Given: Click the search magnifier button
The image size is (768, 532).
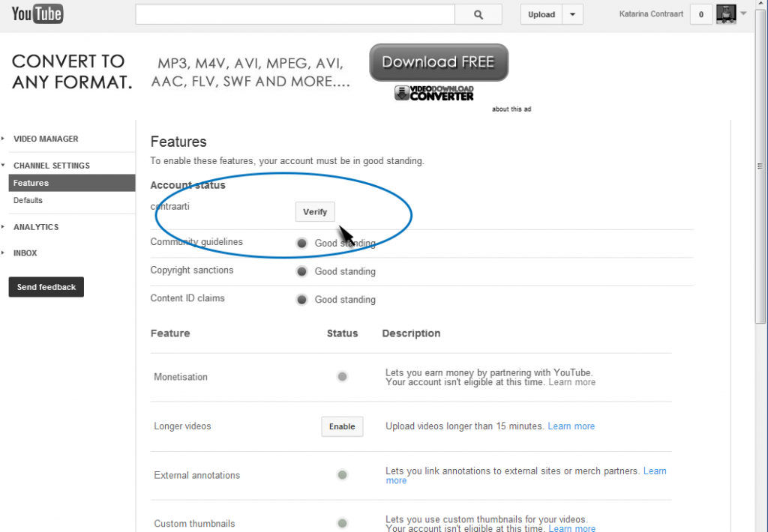Looking at the screenshot, I should [x=478, y=15].
